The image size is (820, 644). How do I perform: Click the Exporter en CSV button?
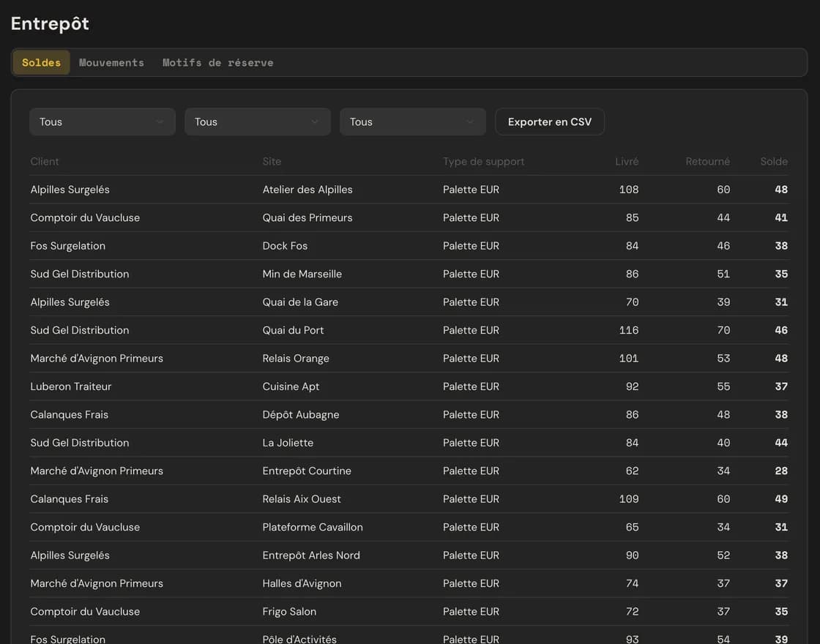coord(550,121)
